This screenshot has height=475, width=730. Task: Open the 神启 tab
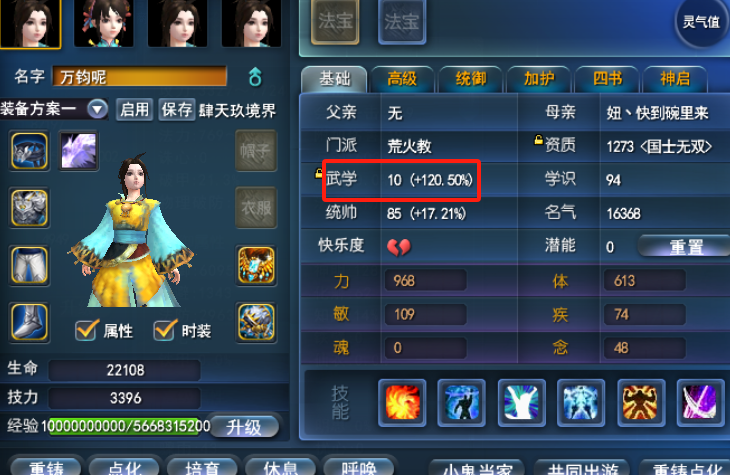coord(675,79)
